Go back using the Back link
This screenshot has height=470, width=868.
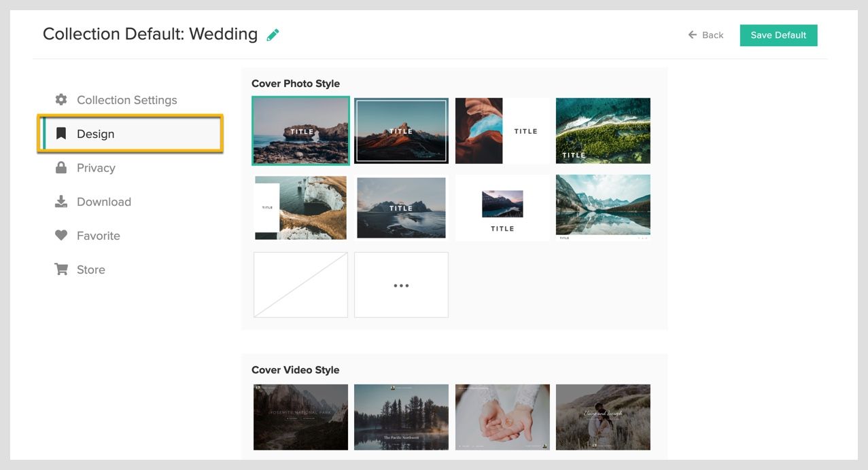pos(706,35)
